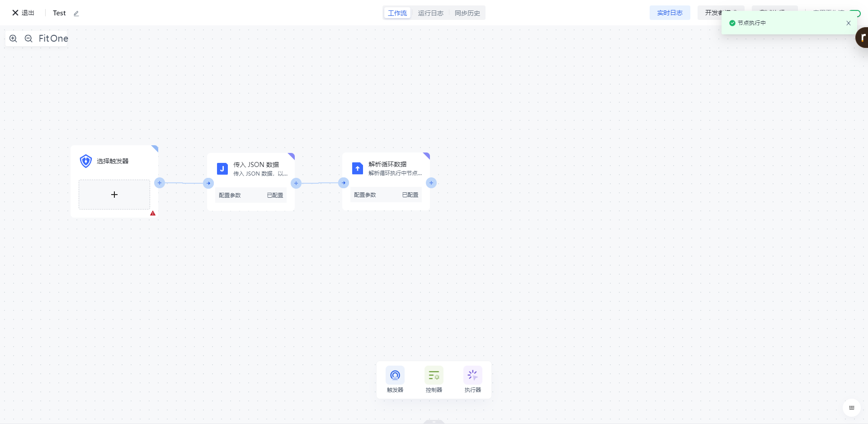Click the zoom-in magnifier icon

coord(13,38)
